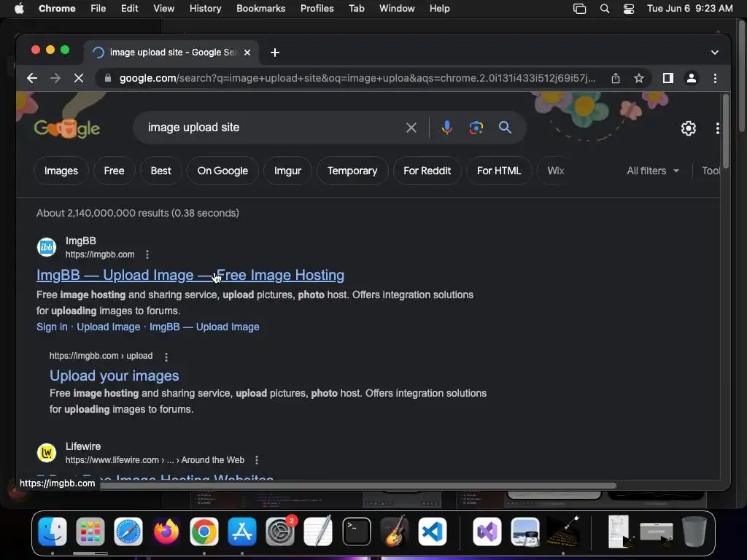This screenshot has width=747, height=560.
Task: Click the page vertical scrollbar
Action: pyautogui.click(x=726, y=131)
